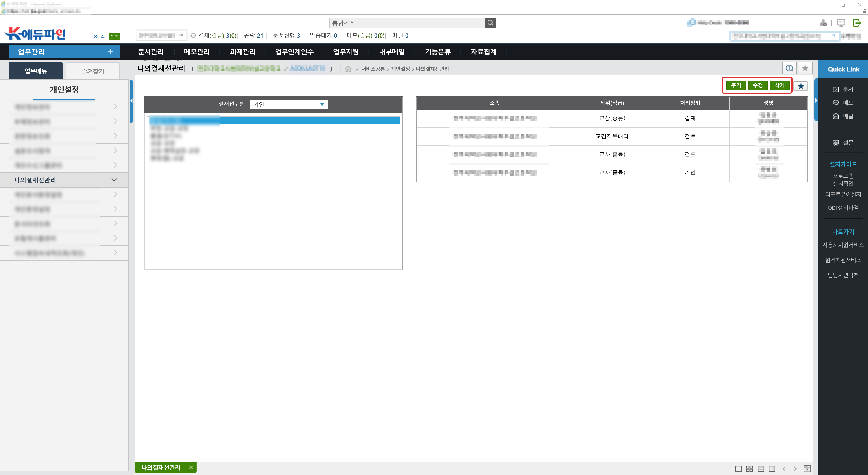
Task: Click the logout icon at top right
Action: click(857, 23)
